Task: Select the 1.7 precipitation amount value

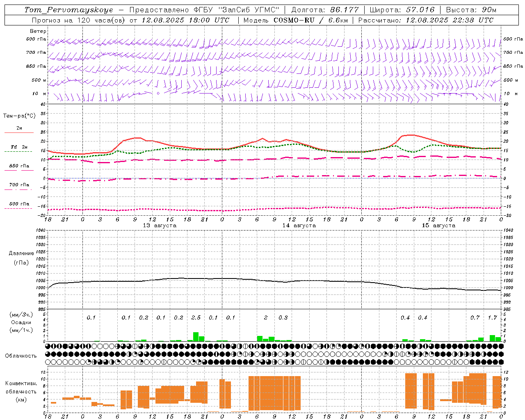Action: 493,318
